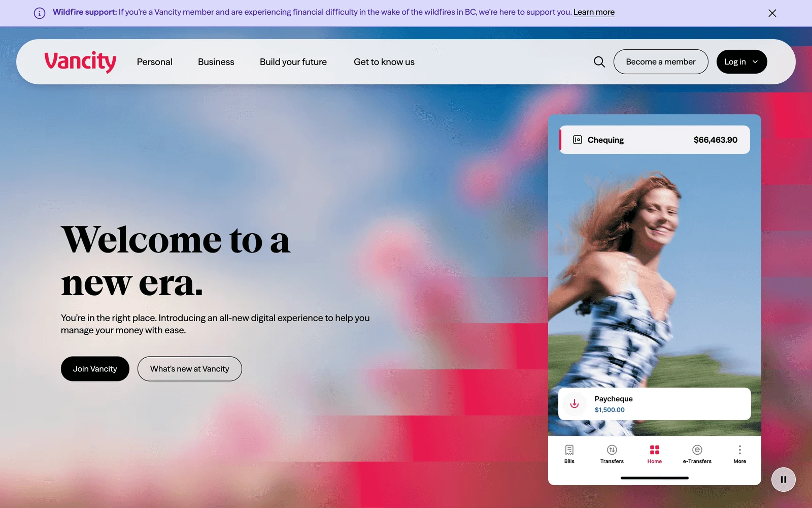Screen dimensions: 812x508
Task: Expand the Log in dropdown
Action: (x=742, y=62)
